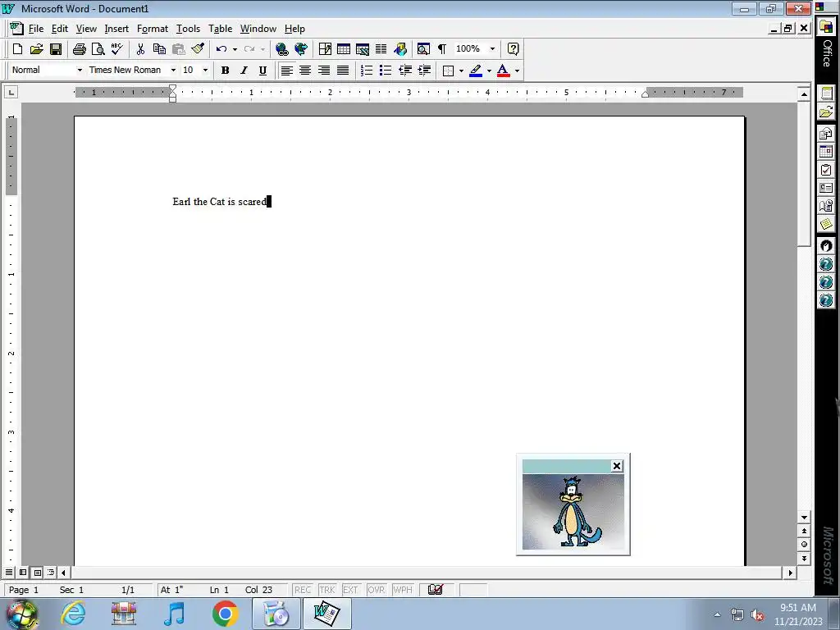
Task: Increase paragraph indent
Action: (424, 71)
